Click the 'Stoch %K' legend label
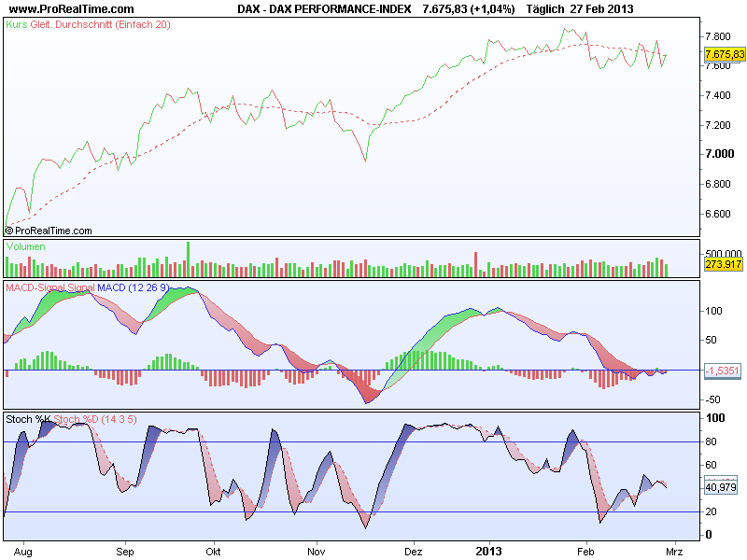The image size is (747, 560). pyautogui.click(x=28, y=419)
